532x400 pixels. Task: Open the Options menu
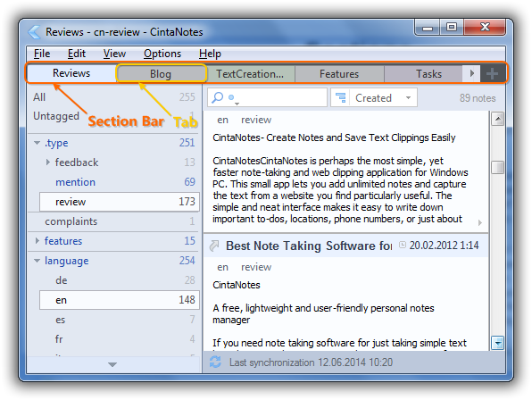(x=162, y=54)
